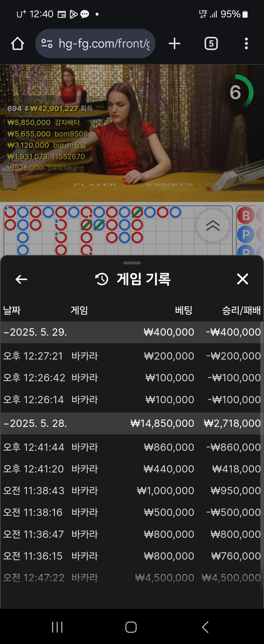
Task: Go back with the left arrow in game history
Action: click(21, 279)
